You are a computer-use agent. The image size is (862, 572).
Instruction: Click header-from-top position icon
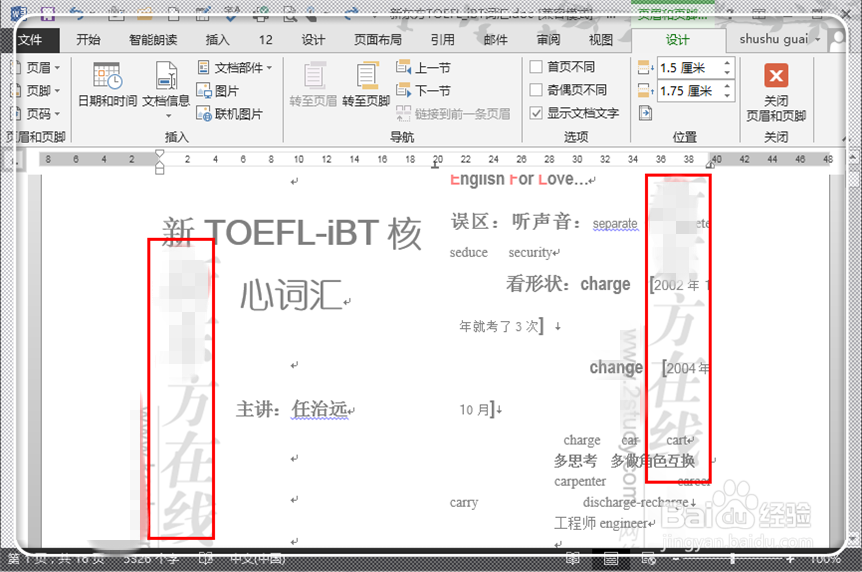(645, 68)
